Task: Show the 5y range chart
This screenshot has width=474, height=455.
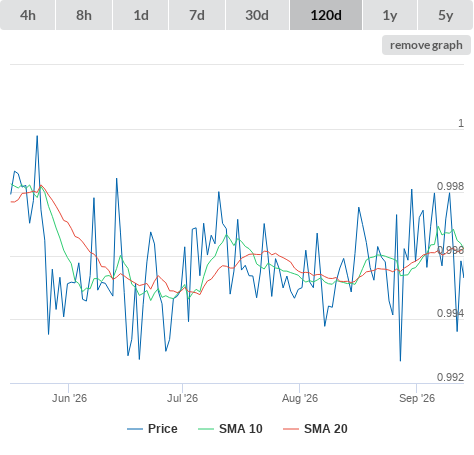Action: (446, 15)
